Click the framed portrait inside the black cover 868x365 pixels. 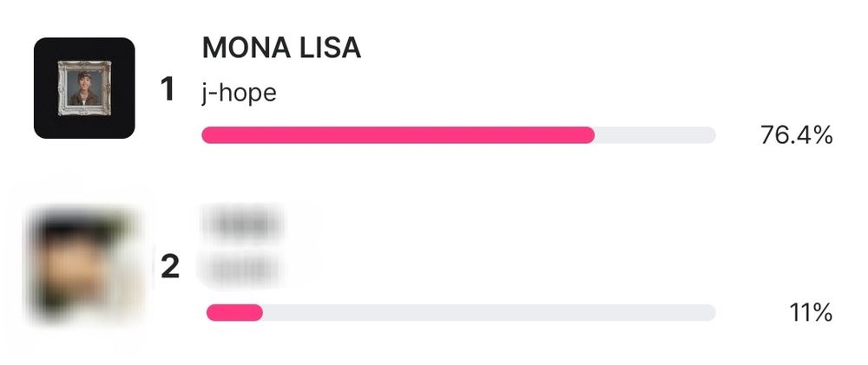(84, 88)
